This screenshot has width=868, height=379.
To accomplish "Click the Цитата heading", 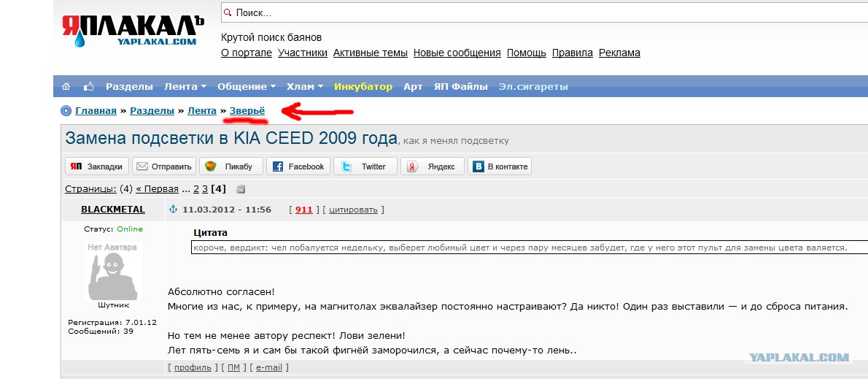I will pos(210,233).
